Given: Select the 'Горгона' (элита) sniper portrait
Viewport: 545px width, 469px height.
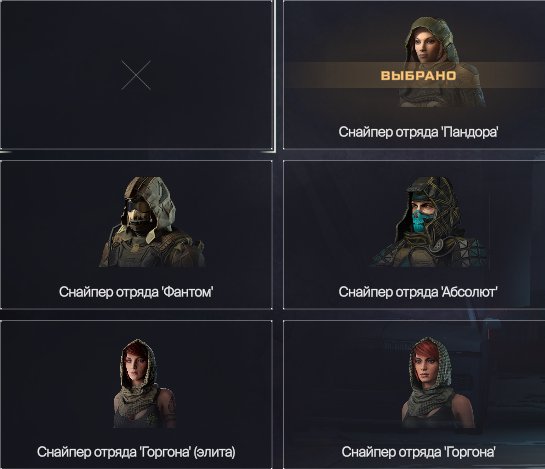Looking at the screenshot, I should pos(144,383).
